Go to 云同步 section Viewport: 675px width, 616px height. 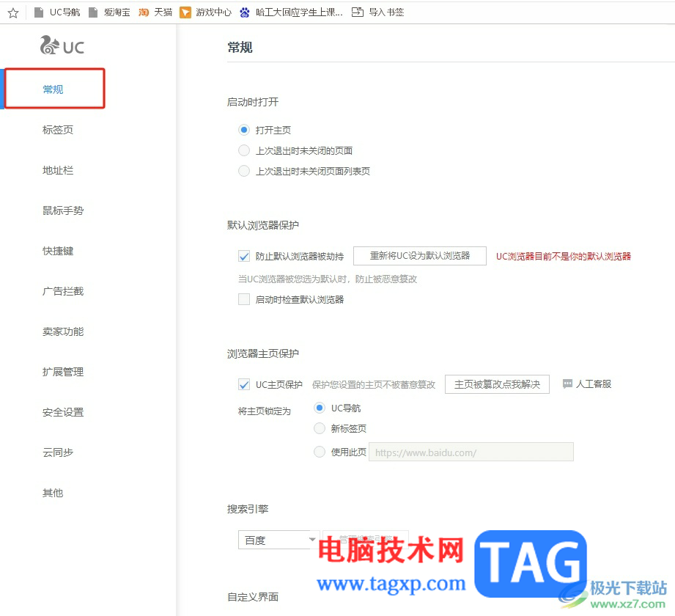(58, 452)
